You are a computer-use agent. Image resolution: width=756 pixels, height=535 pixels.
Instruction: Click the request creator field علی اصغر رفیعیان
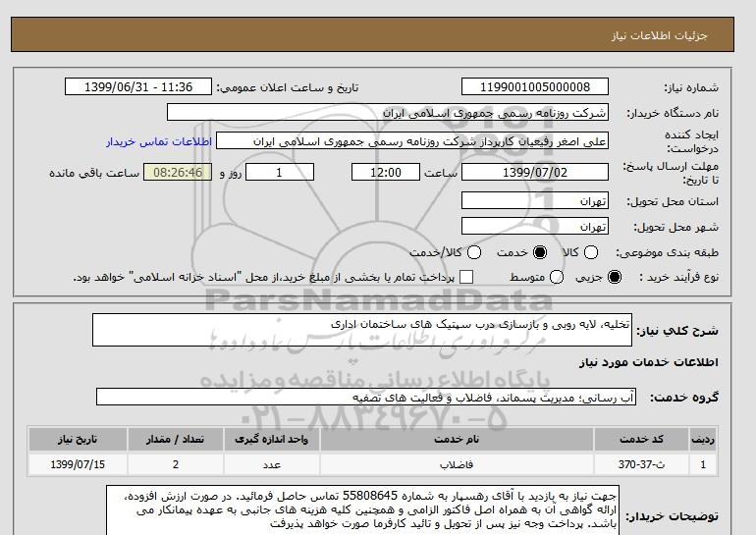pos(412,140)
